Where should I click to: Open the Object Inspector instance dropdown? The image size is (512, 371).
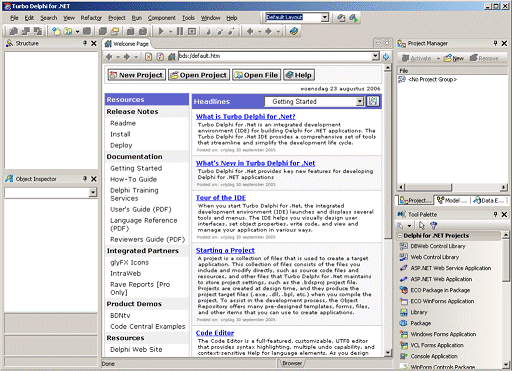click(x=93, y=192)
